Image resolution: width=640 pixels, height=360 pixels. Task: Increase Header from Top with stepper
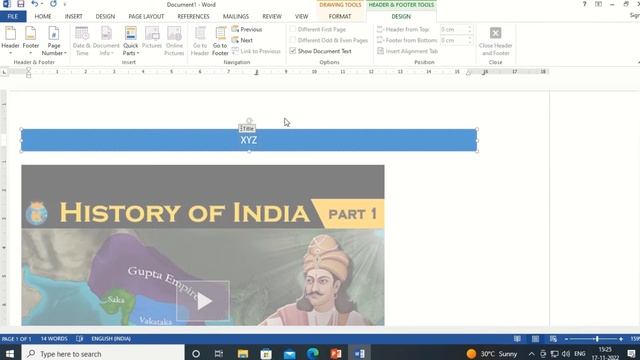pos(470,27)
